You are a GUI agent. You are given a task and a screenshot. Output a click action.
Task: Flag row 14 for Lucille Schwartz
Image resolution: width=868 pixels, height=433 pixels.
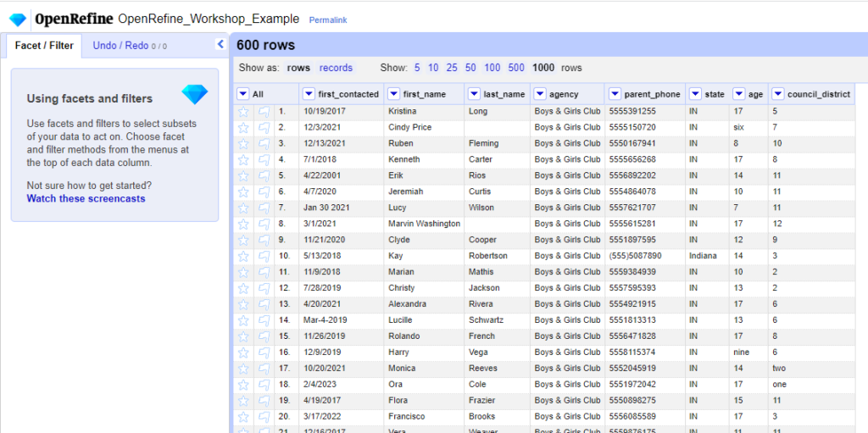point(264,320)
